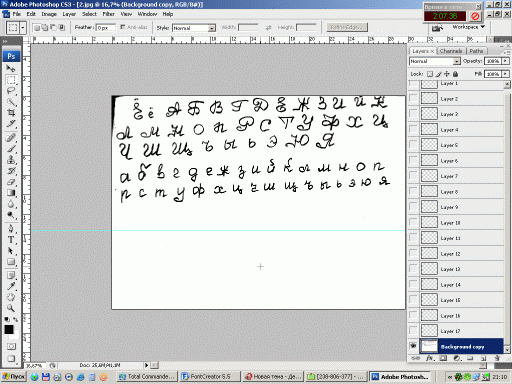Viewport: 512px width, 384px height.
Task: Open the Opacity slider arrow
Action: coord(506,61)
